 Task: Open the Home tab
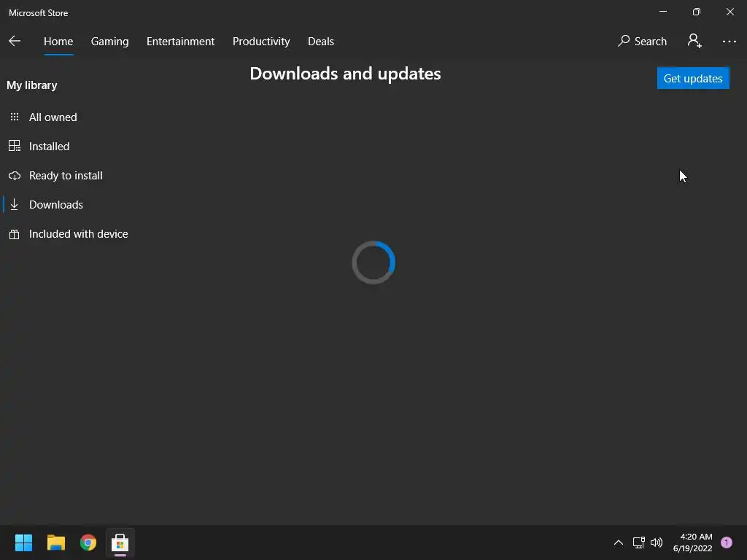pyautogui.click(x=58, y=42)
